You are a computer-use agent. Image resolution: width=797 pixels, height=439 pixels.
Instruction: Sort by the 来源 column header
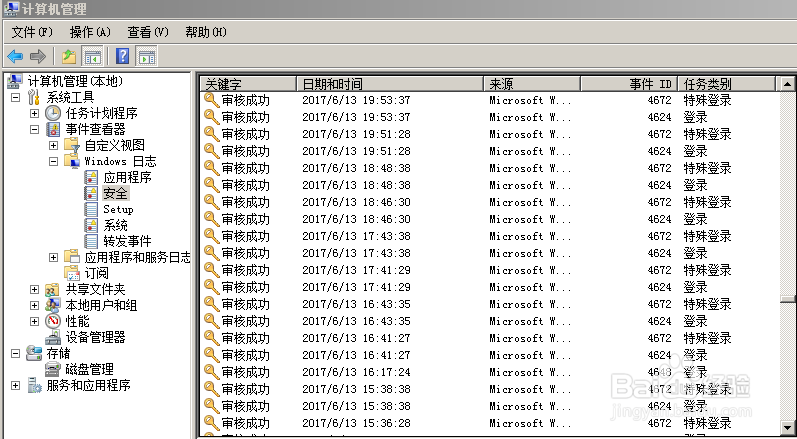(532, 84)
